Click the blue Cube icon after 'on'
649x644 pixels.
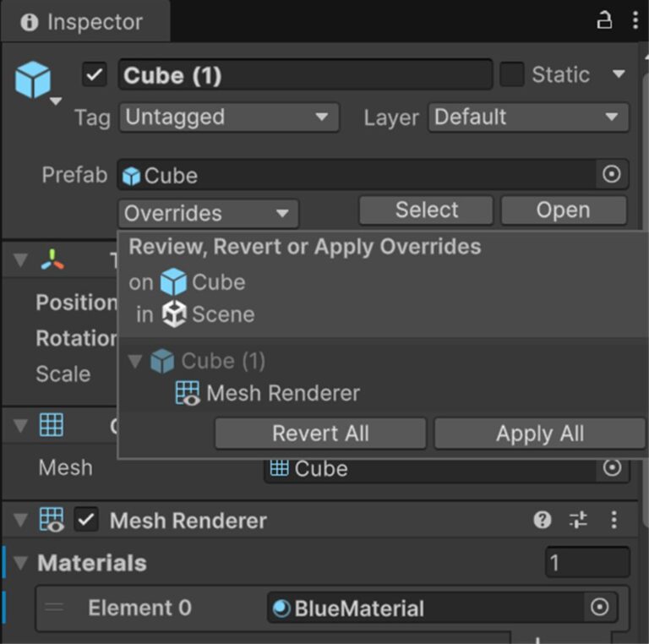173,281
